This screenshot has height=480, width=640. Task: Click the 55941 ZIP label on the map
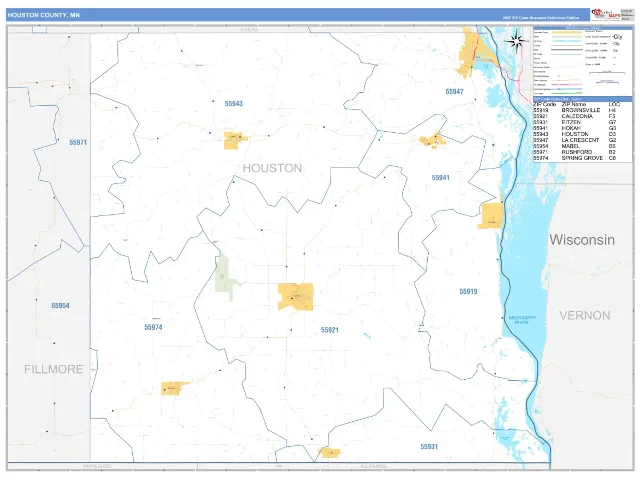[x=440, y=178]
